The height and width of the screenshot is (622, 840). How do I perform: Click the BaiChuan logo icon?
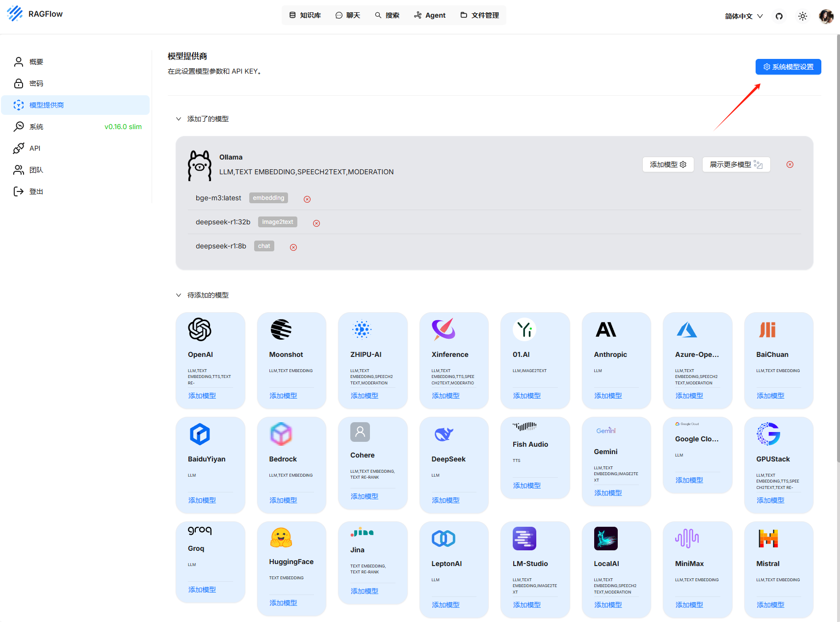point(768,329)
